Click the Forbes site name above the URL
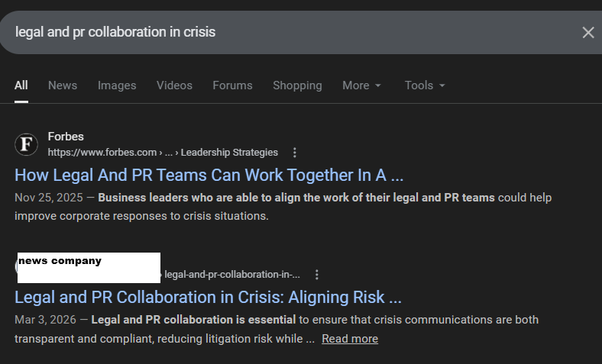Screen dimensions: 602x364 pos(66,137)
